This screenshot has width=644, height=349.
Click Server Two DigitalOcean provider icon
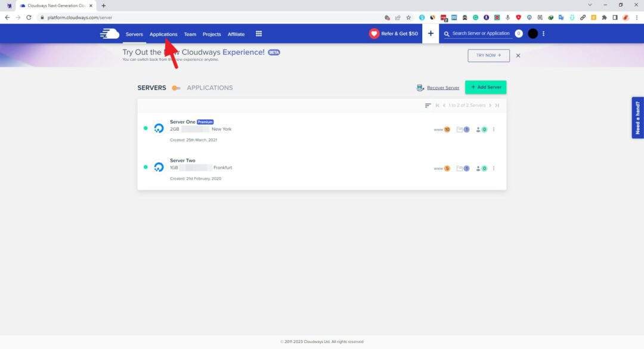[x=159, y=167]
